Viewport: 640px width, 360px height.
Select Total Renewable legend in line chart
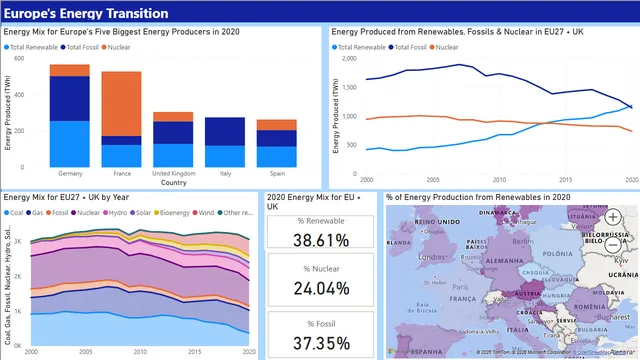(x=358, y=47)
